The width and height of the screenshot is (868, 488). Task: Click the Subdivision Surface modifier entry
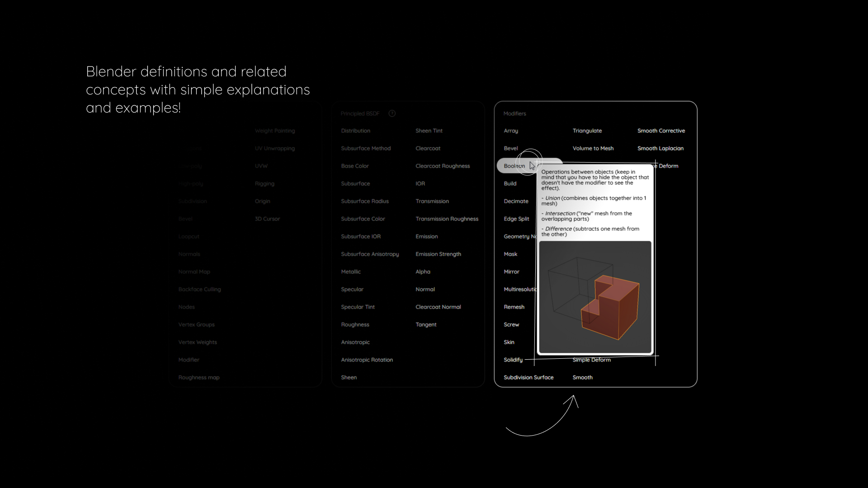pyautogui.click(x=528, y=377)
